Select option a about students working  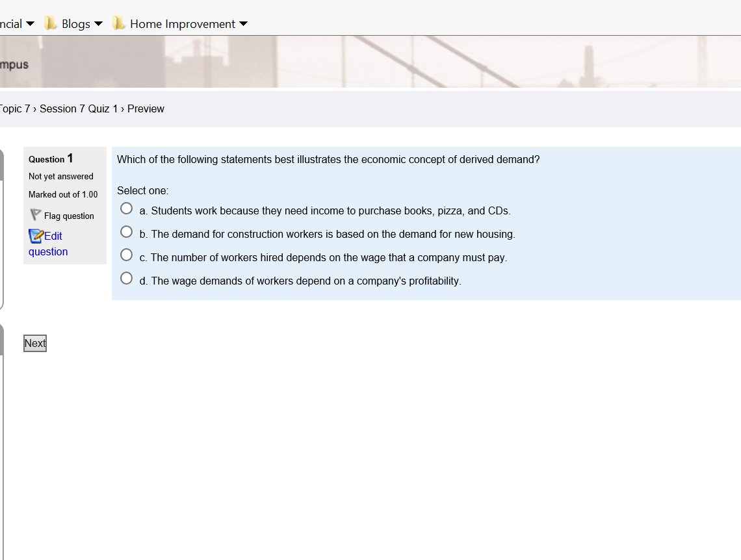(x=126, y=209)
